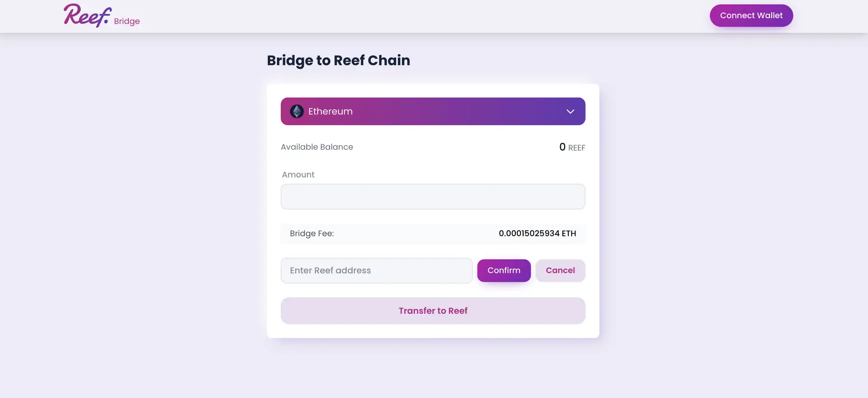Focus the Amount input box

click(x=433, y=197)
